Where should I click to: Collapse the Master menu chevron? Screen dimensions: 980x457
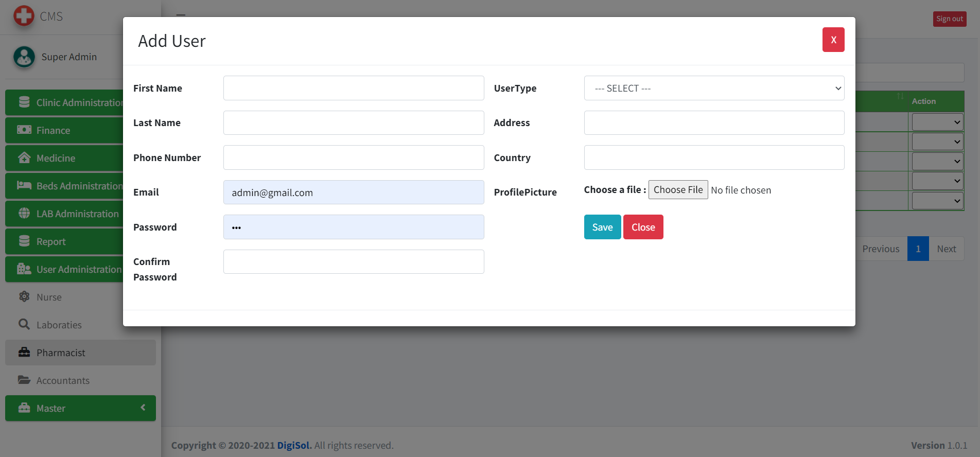pos(143,408)
